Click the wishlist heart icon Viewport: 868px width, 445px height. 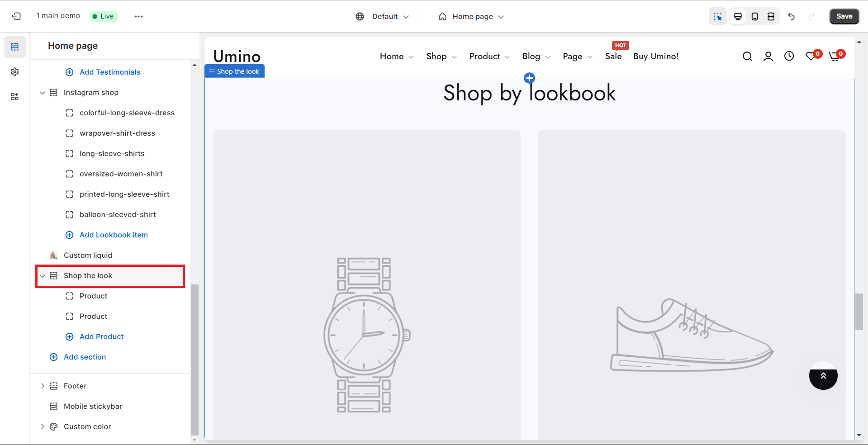click(x=811, y=57)
